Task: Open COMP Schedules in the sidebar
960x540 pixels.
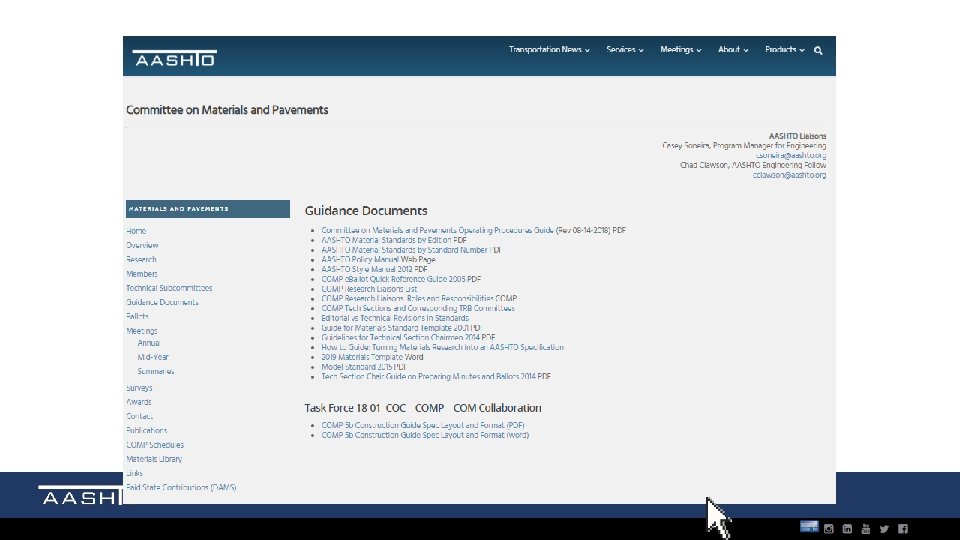Action: [155, 444]
